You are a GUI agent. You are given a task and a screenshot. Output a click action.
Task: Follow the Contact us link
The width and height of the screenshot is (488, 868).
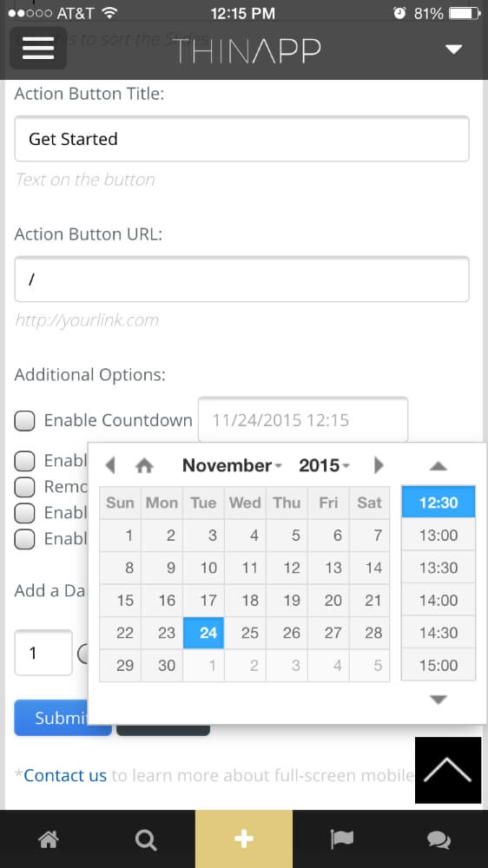pyautogui.click(x=65, y=775)
